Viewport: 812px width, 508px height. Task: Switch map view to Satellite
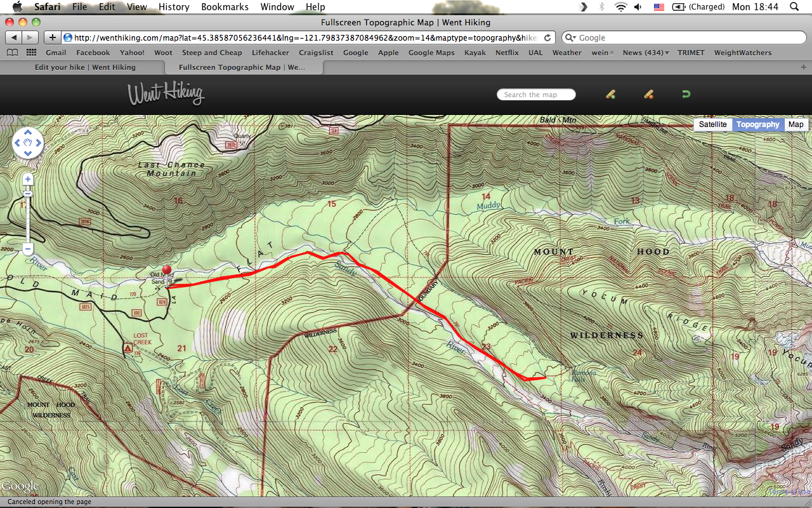(x=713, y=124)
